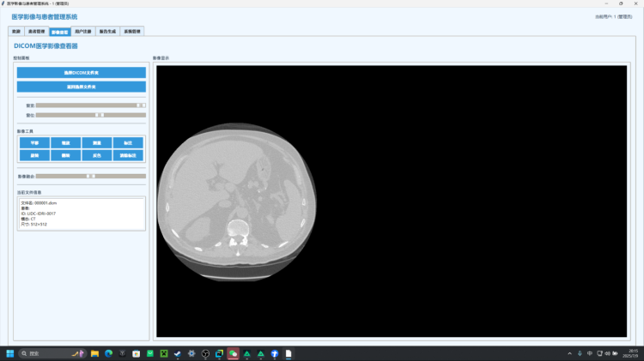Switch to the 患者管理 tab
644x361 pixels.
[x=36, y=31]
